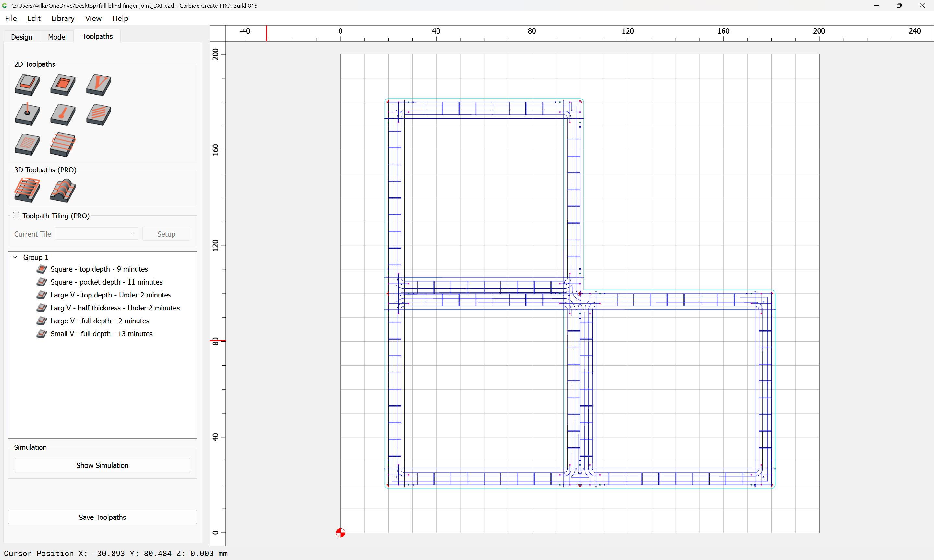934x560 pixels.
Task: Click icon beside Large V - full depth toolpath
Action: [x=42, y=321]
